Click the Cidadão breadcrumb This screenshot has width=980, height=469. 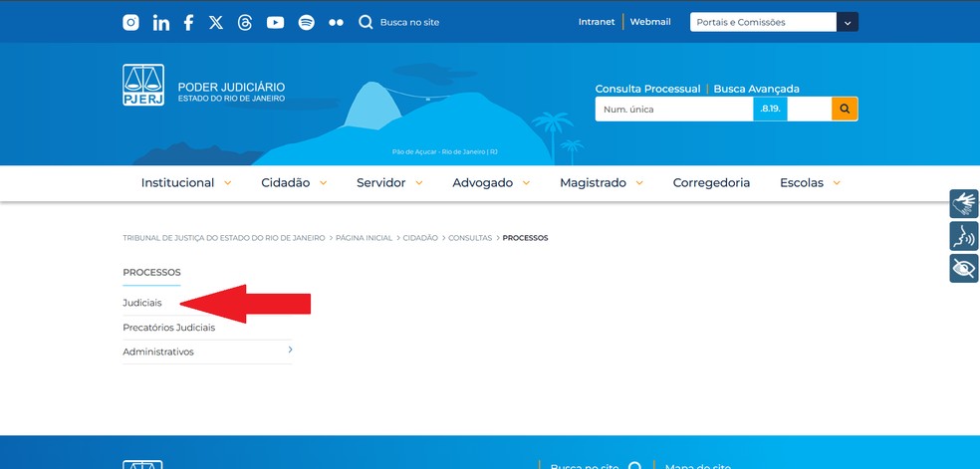click(x=420, y=238)
